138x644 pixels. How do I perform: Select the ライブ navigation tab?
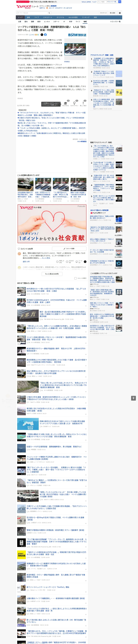click(x=37, y=17)
